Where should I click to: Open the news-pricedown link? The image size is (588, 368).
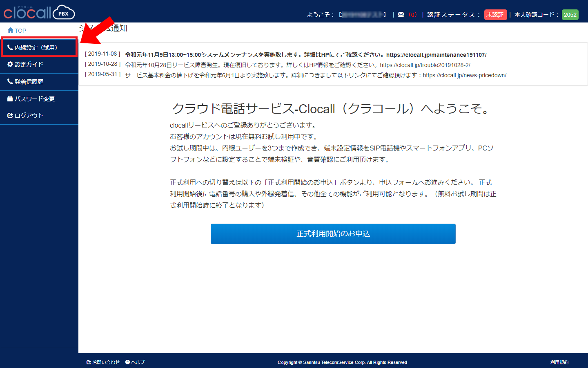click(x=465, y=75)
